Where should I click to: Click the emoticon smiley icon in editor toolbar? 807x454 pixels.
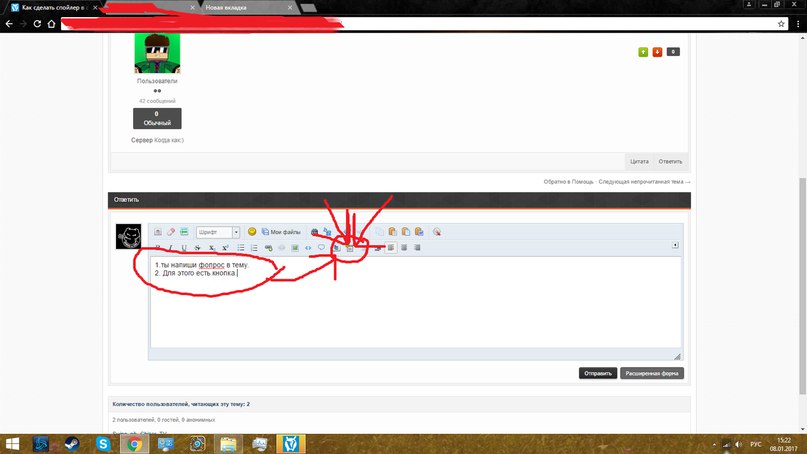click(x=252, y=231)
